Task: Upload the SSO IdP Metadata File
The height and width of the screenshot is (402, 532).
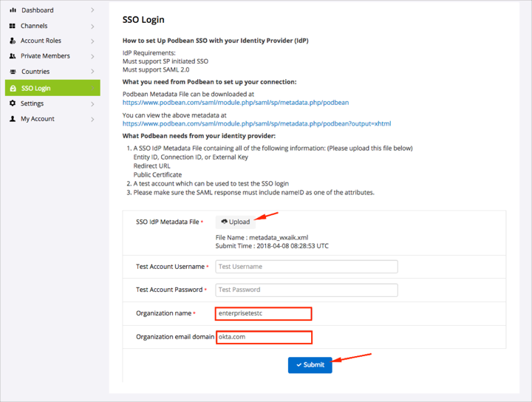Action: tap(236, 222)
